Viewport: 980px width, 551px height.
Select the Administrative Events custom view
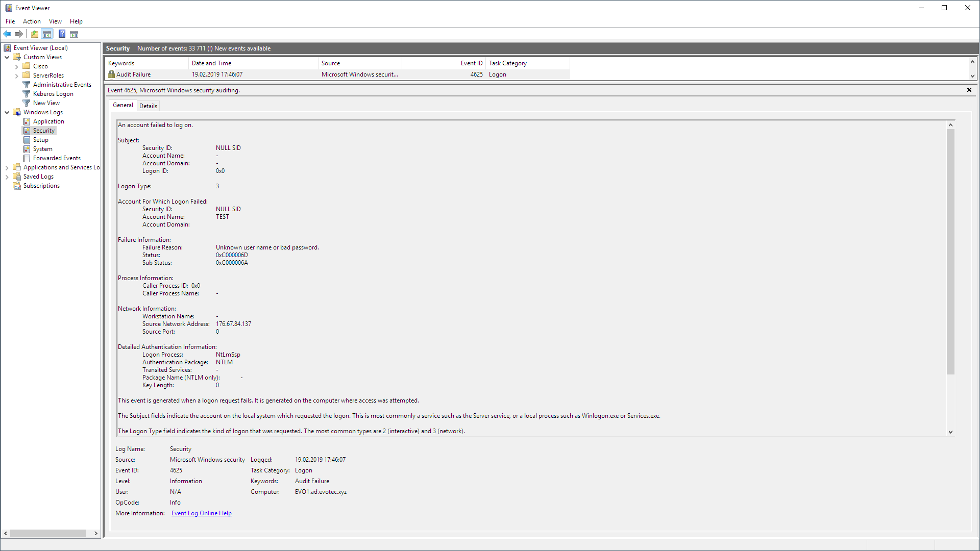tap(62, 84)
